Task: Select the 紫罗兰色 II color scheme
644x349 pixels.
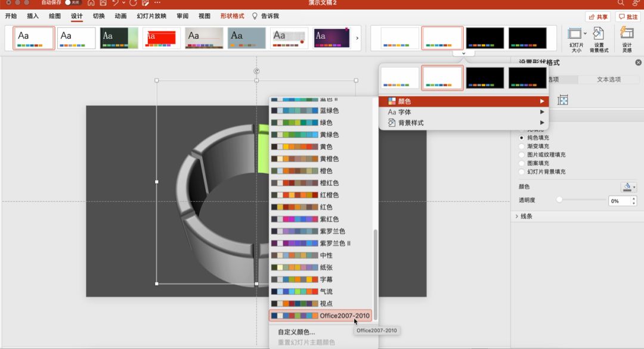Action: tap(321, 243)
